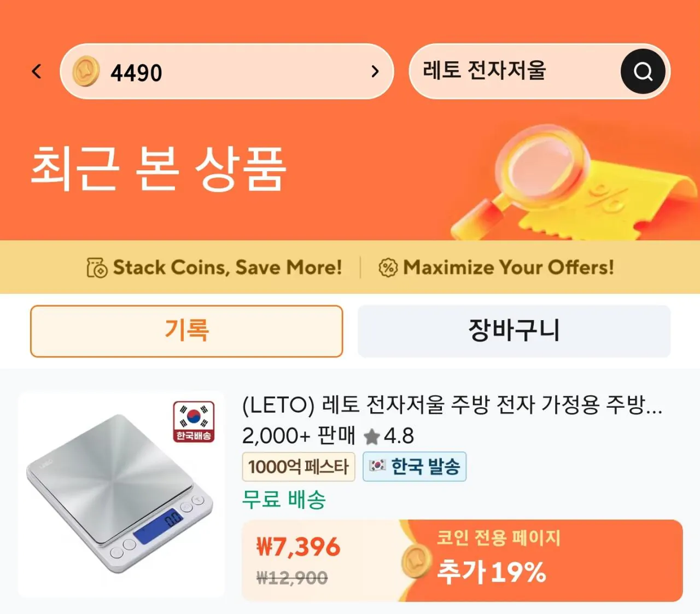
Task: Tap the back arrow icon
Action: (x=37, y=71)
